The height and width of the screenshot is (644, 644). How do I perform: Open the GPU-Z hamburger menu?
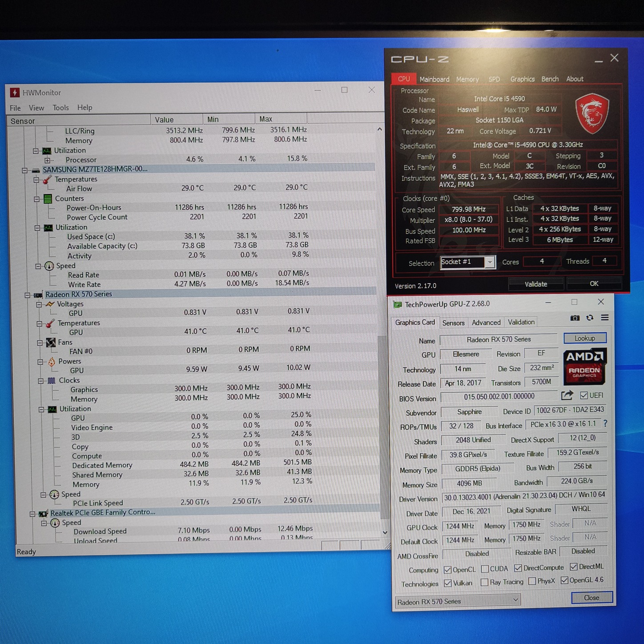pyautogui.click(x=605, y=318)
